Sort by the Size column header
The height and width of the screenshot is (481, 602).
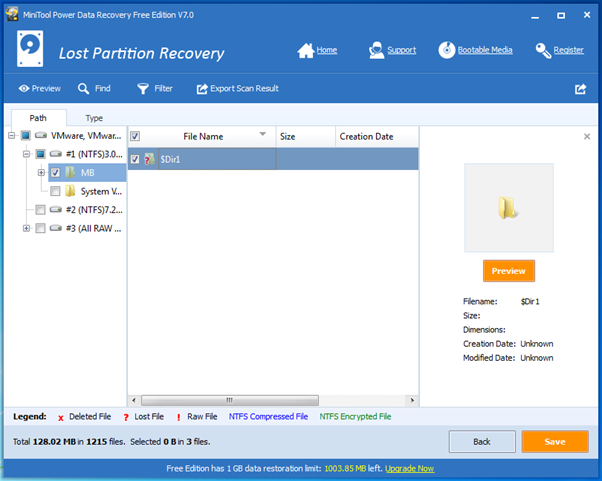(306, 137)
